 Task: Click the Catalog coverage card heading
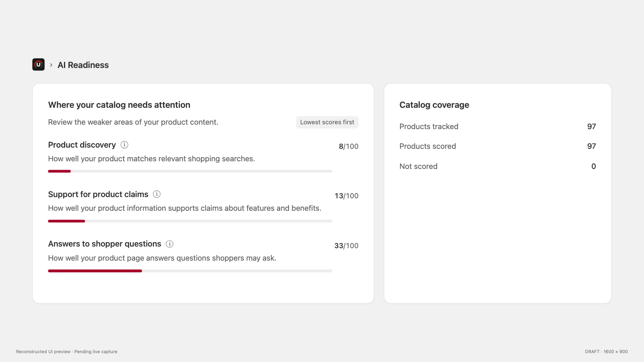pyautogui.click(x=434, y=105)
